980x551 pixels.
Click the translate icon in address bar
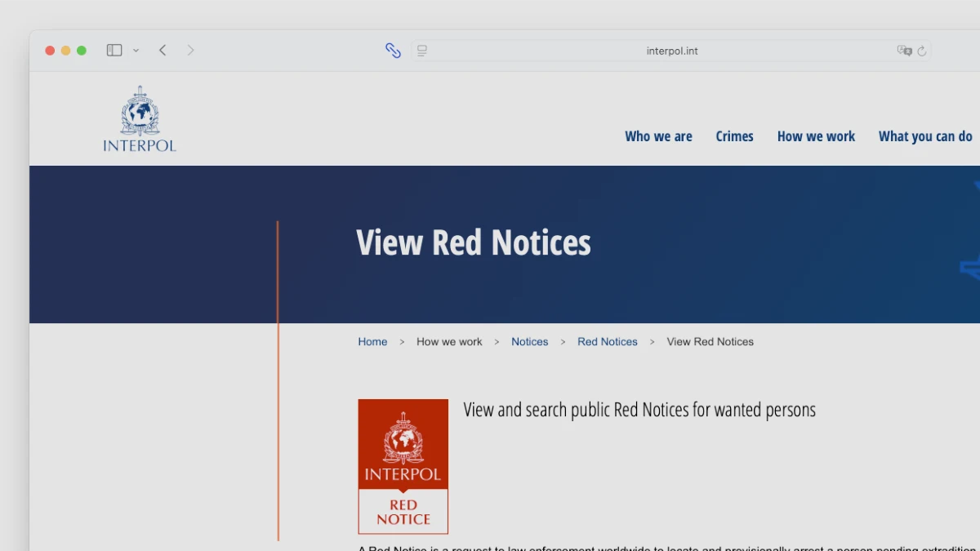(904, 51)
